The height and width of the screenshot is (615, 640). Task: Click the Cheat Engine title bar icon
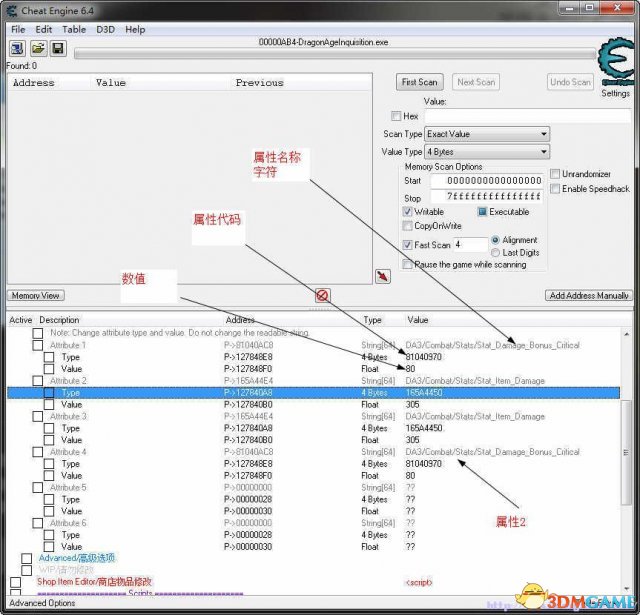click(x=12, y=11)
